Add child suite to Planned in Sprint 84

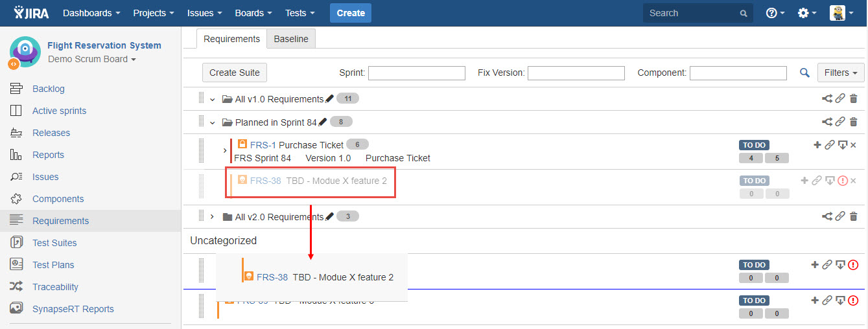(827, 122)
